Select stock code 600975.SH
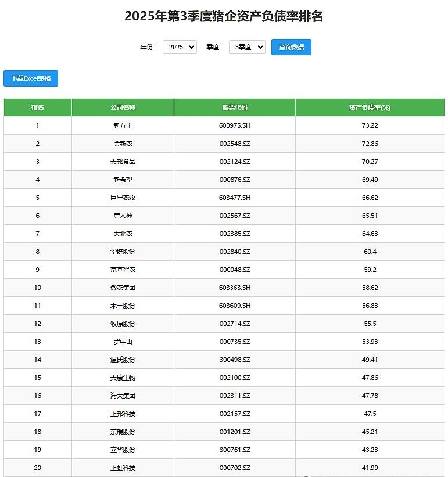 coord(235,125)
